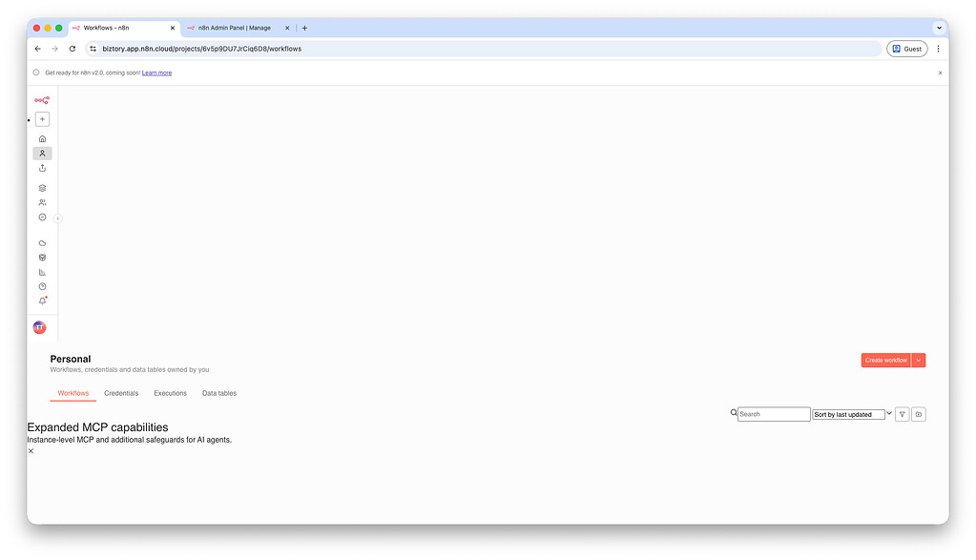This screenshot has height=560, width=976.
Task: Open What's New via the bell icon
Action: click(42, 300)
